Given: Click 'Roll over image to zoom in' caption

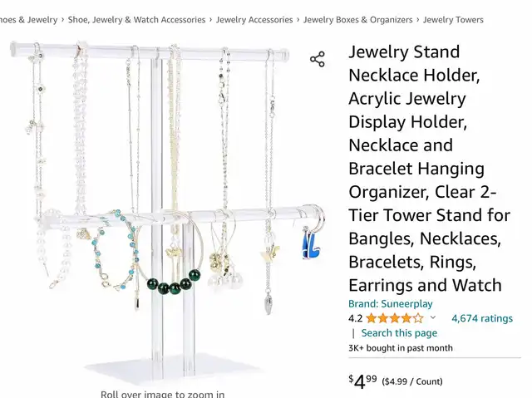Looking at the screenshot, I should point(163,394).
